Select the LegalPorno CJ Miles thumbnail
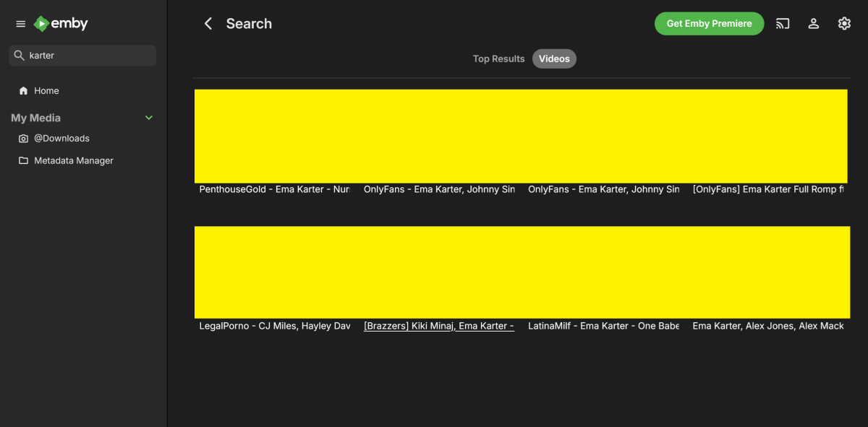This screenshot has height=427, width=868. 273,272
